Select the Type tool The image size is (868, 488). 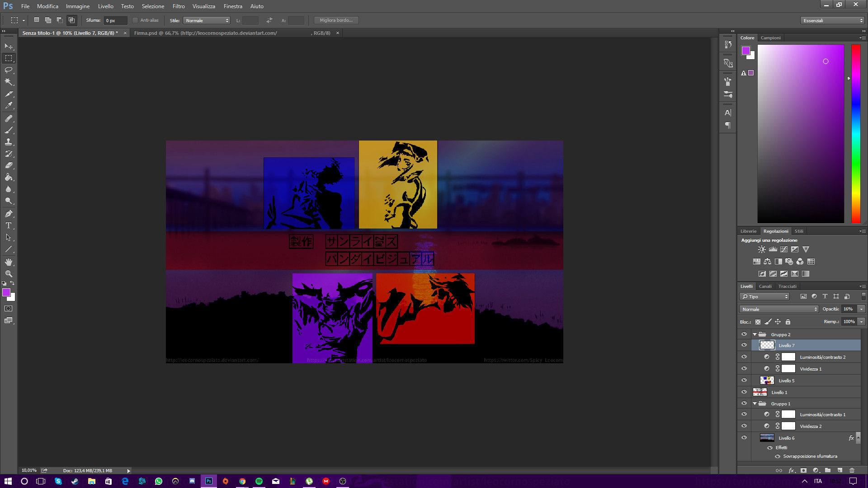point(9,225)
